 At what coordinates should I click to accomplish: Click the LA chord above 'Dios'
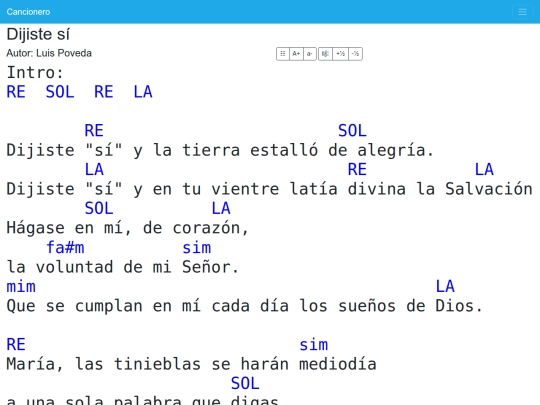pos(445,287)
